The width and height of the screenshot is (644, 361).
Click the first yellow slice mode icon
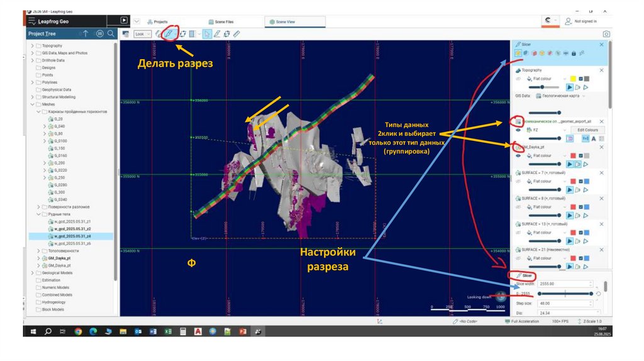tap(518, 53)
